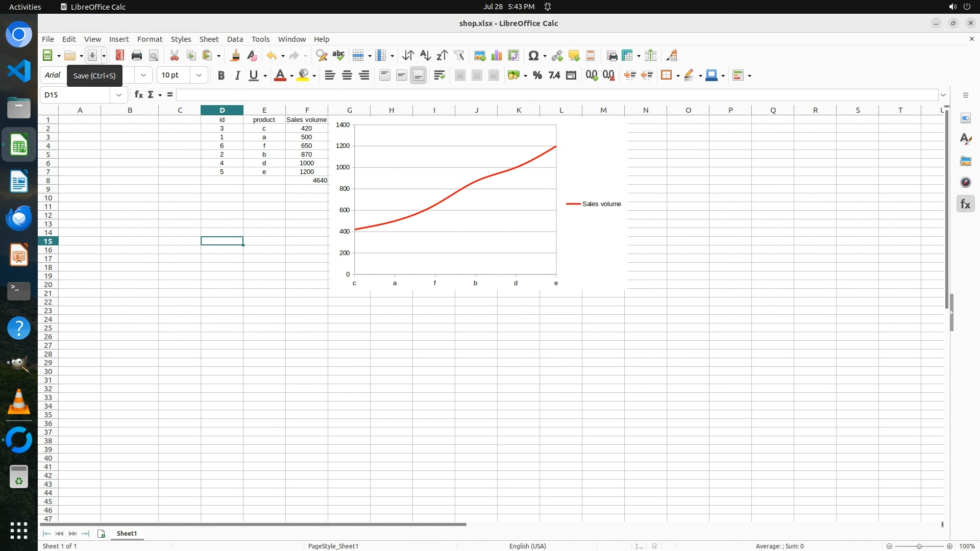Click the Sort Ascending icon
Image resolution: width=980 pixels, height=551 pixels.
coord(425,56)
